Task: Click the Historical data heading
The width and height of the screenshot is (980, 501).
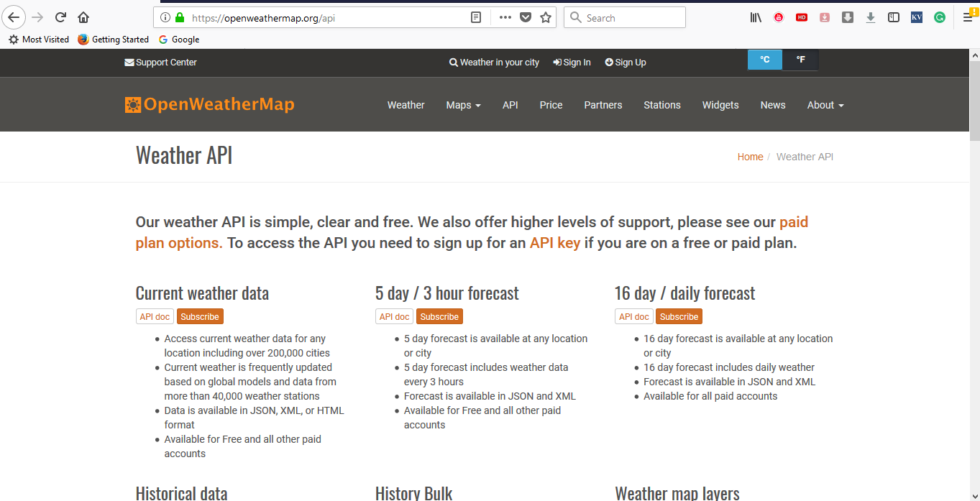Action: click(181, 493)
